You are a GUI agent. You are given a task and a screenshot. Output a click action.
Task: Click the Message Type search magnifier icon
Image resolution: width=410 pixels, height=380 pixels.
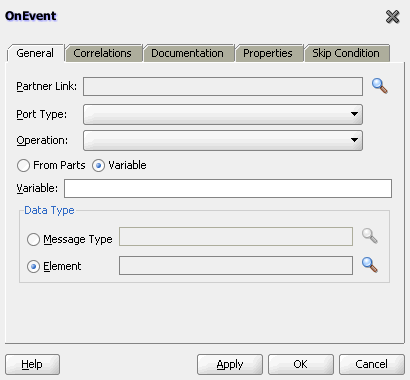coord(370,236)
